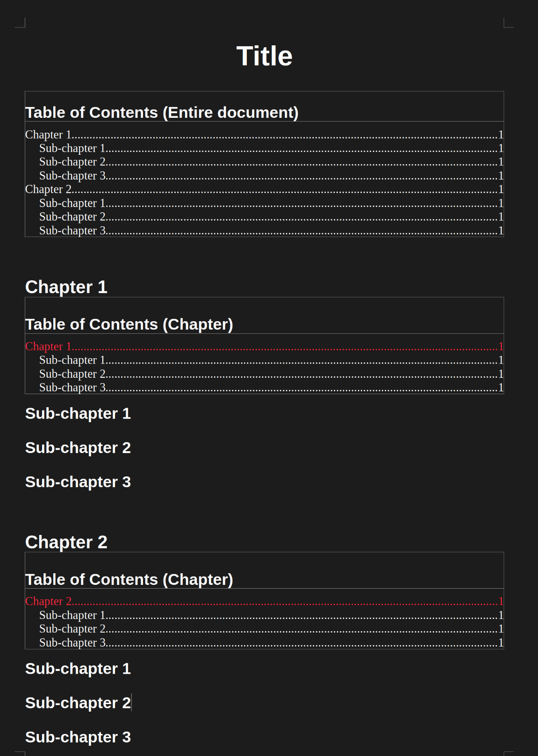
Task: Click the large bold Chapter 1 heading
Action: point(66,287)
